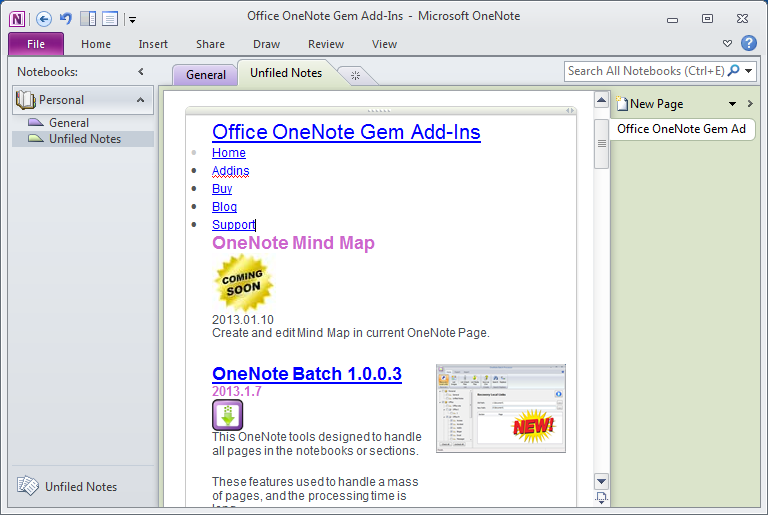Click the note container width arrows
The image size is (768, 515).
(570, 111)
